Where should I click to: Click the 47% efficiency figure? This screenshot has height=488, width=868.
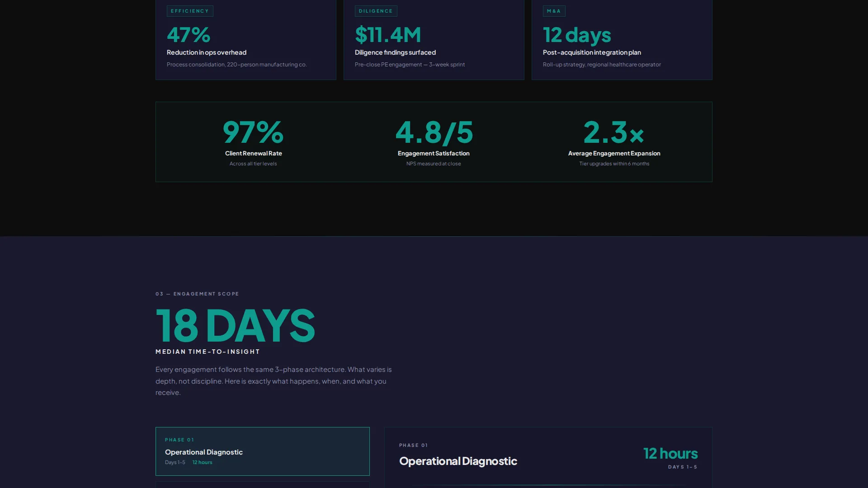pos(189,34)
